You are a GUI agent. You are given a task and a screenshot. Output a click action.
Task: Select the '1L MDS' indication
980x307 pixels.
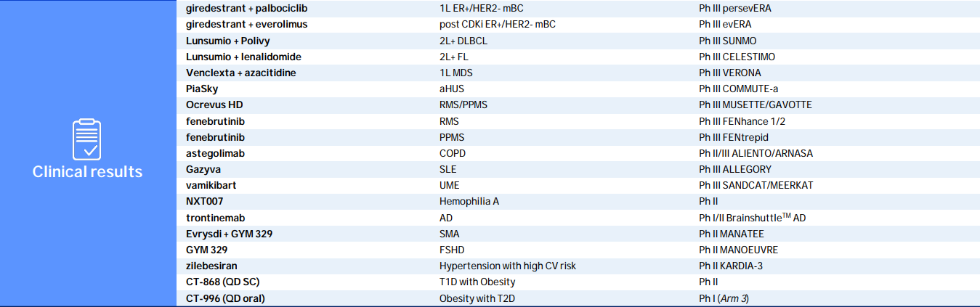pos(455,73)
